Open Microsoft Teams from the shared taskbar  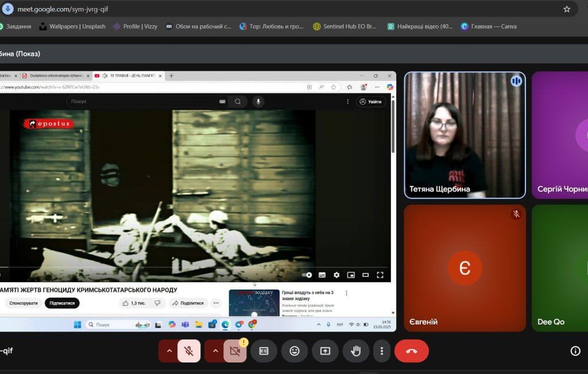185,325
